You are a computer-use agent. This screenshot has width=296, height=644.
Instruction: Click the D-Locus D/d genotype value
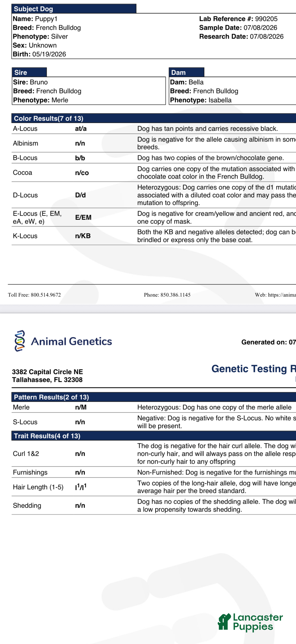click(81, 195)
